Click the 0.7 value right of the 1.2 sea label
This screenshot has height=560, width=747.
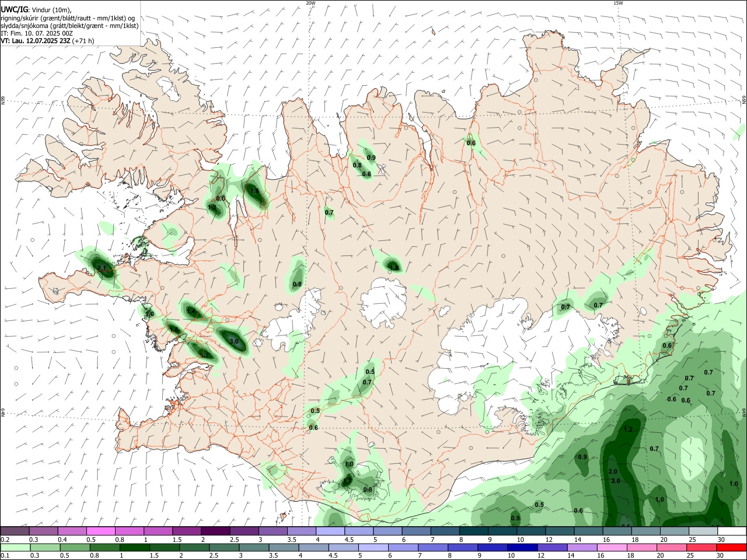(x=654, y=449)
